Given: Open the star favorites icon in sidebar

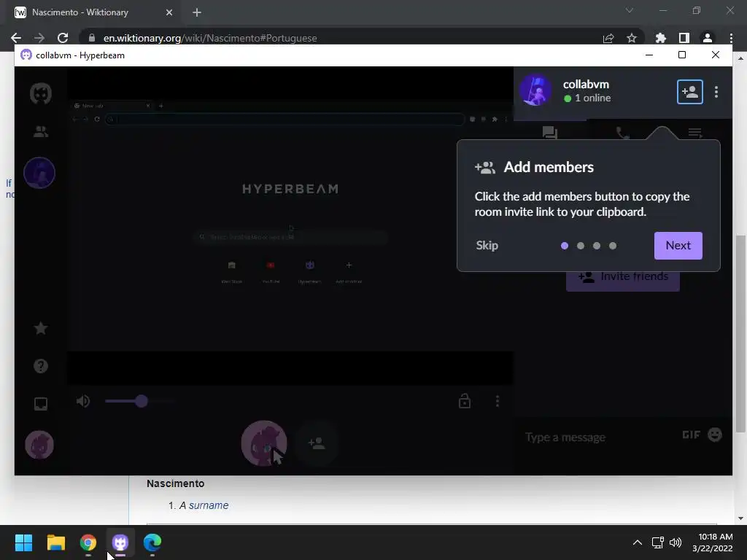Looking at the screenshot, I should [41, 328].
